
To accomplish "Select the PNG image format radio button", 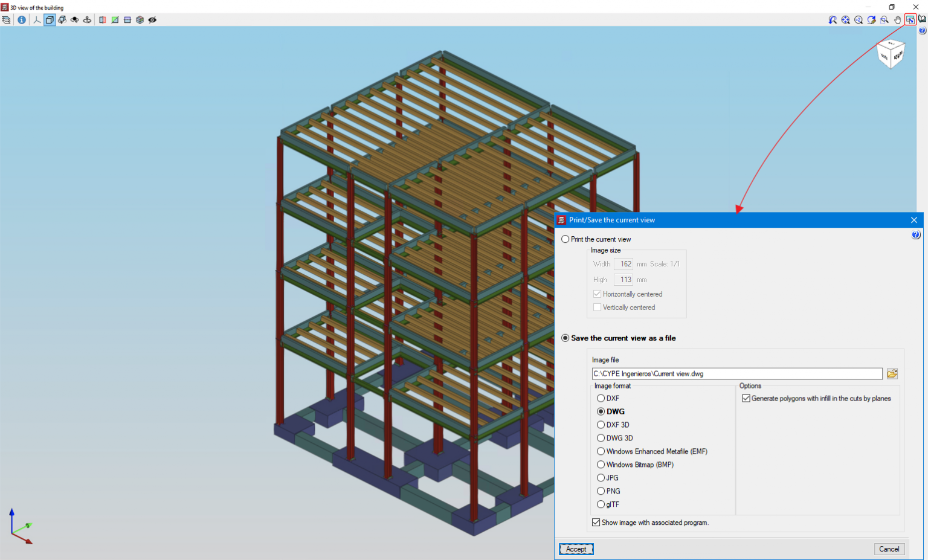I will [601, 491].
